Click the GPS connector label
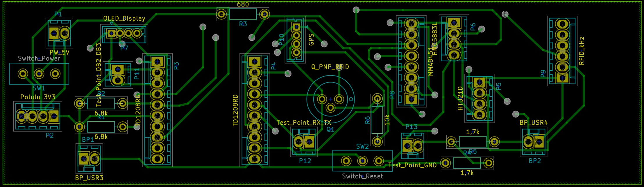This screenshot has width=644, height=187. 311,39
